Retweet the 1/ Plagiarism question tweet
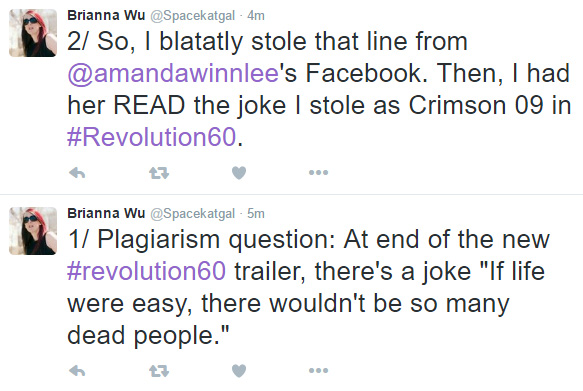This screenshot has width=583, height=391. 159,371
